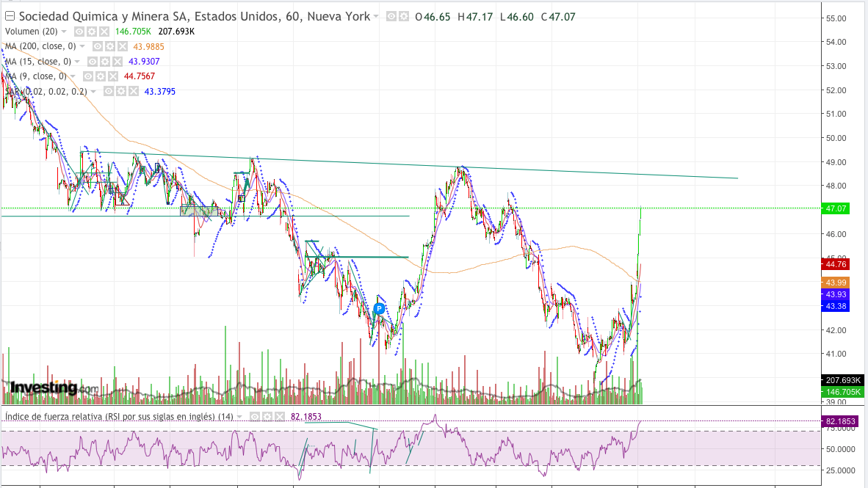Image resolution: width=868 pixels, height=488 pixels.
Task: Open dropdown arrow beside SAR (0.02, 0.02, 0.2)
Action: 93,91
